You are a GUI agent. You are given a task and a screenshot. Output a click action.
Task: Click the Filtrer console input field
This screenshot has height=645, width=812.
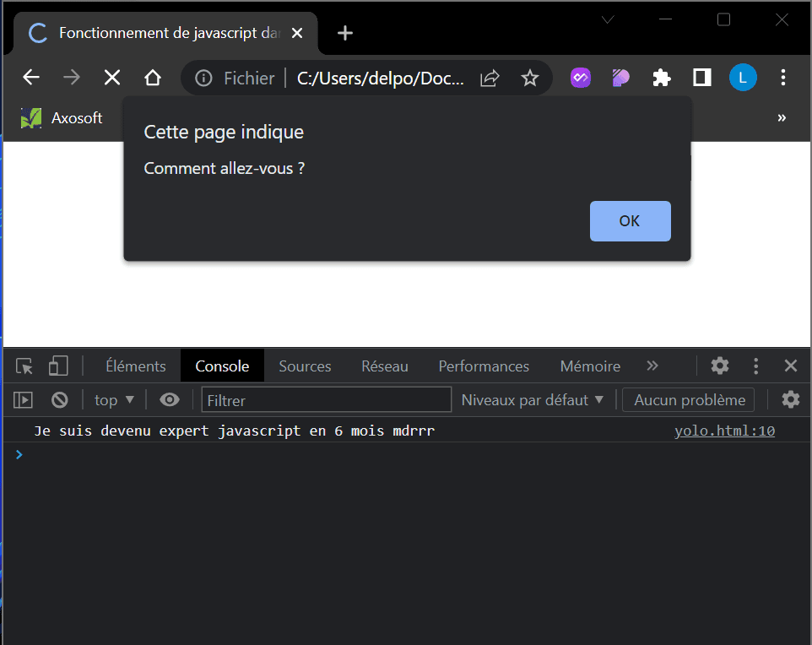326,400
